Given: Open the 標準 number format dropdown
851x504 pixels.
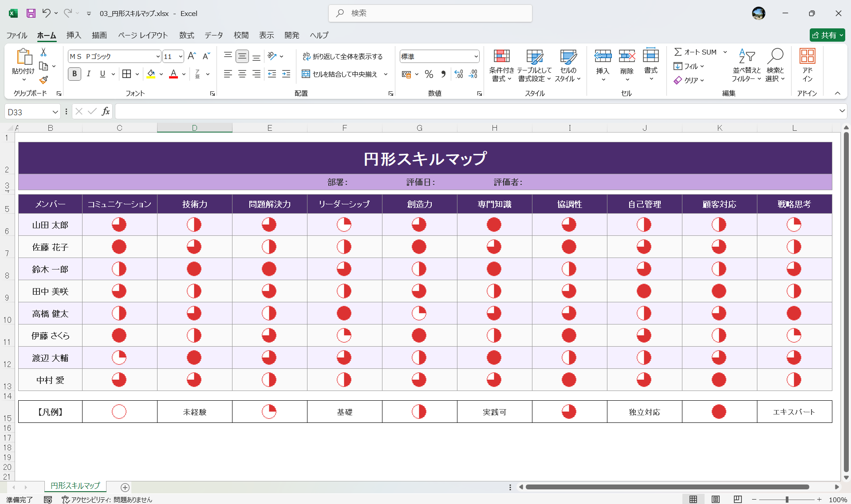Looking at the screenshot, I should (x=476, y=56).
